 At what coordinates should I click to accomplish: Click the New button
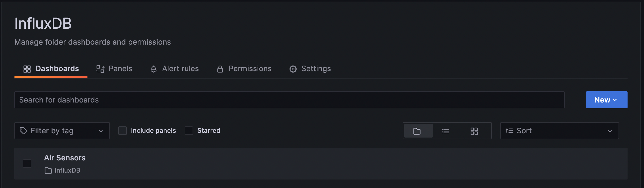click(603, 100)
